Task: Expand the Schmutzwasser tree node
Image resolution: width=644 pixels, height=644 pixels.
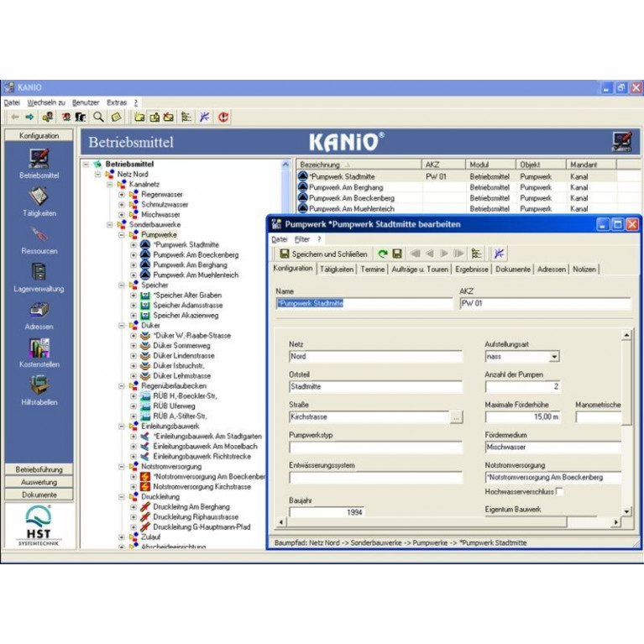Action: [x=122, y=205]
